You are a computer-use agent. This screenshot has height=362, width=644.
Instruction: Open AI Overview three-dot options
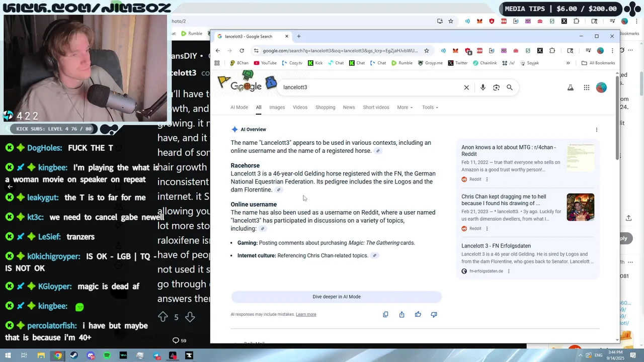(597, 130)
